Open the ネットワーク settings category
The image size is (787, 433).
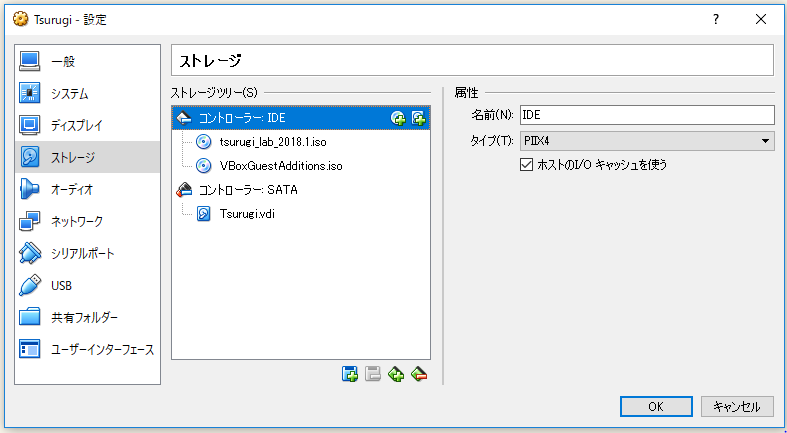coord(87,221)
